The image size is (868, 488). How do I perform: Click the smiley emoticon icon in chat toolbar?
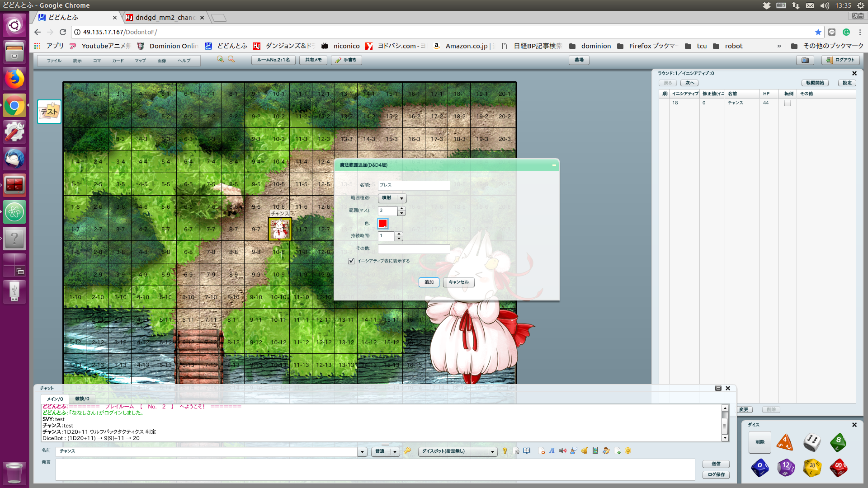point(628,451)
